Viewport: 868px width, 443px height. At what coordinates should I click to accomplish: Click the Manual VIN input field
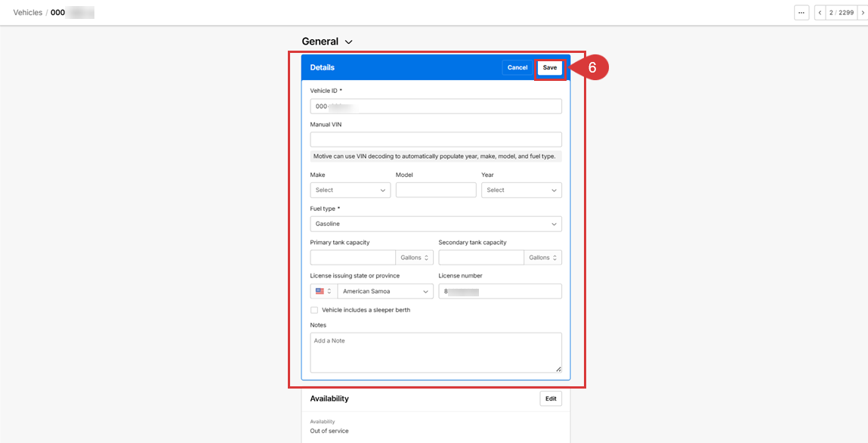point(435,139)
